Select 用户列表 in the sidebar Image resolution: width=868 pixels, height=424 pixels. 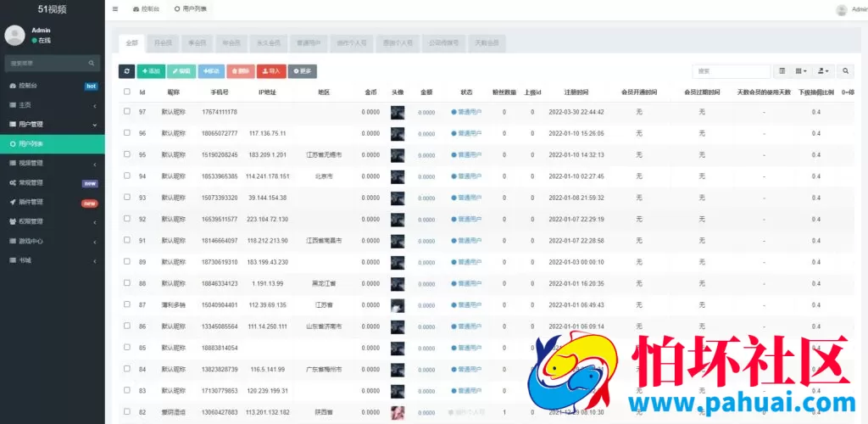[x=52, y=144]
